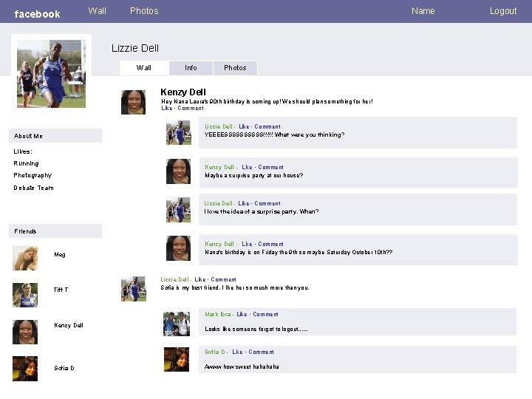The width and height of the screenshot is (532, 399).
Task: Click Kenzy's avatar by the surprise party at our house reply
Action: [x=179, y=171]
